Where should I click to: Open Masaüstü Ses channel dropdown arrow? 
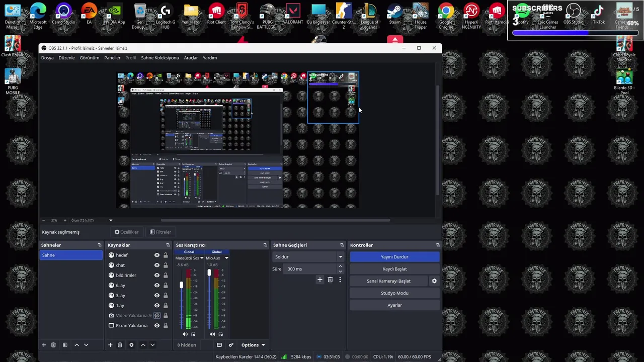[x=202, y=258]
